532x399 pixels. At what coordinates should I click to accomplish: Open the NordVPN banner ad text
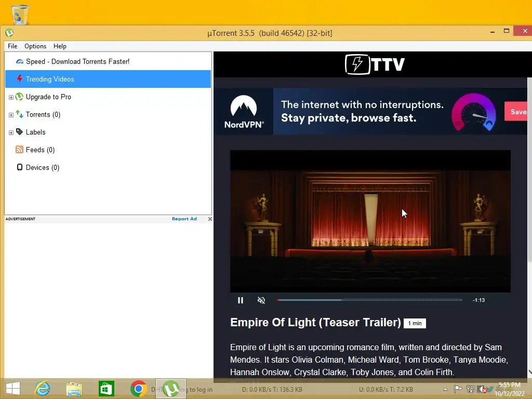(x=362, y=111)
